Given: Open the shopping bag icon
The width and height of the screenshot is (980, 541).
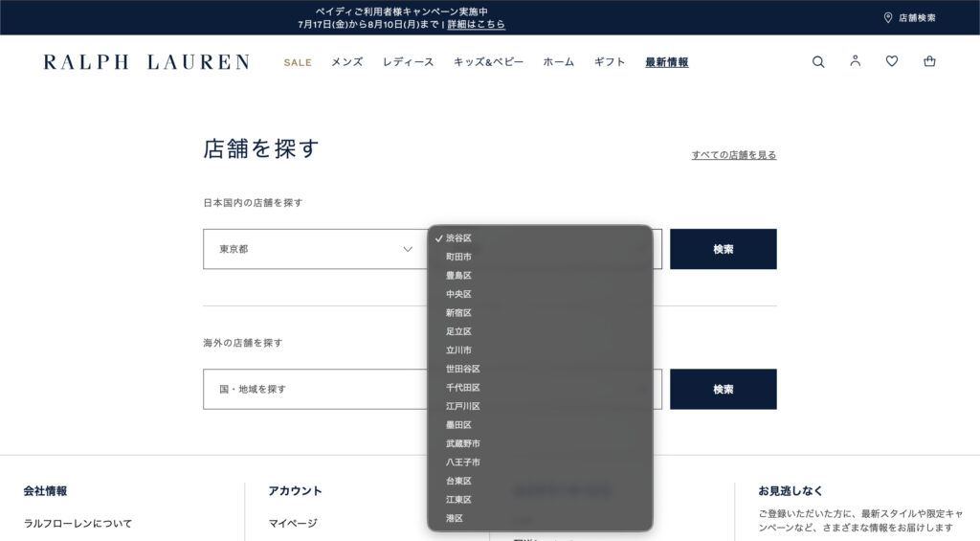Looking at the screenshot, I should (929, 60).
